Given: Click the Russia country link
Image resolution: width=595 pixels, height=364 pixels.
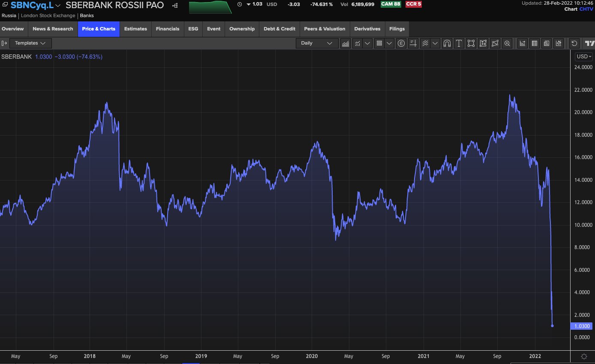Looking at the screenshot, I should tap(9, 15).
